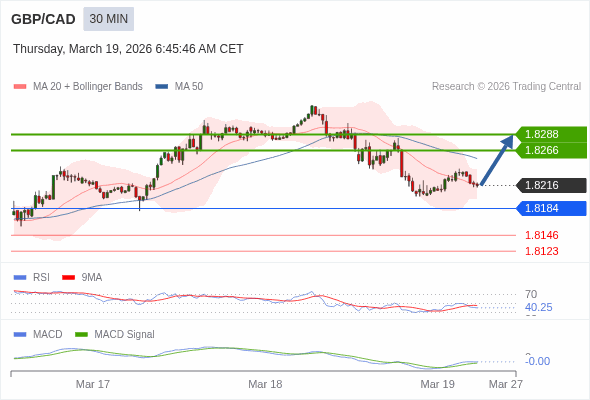Click the 9MA legend label
Viewport: 590px width, 400px height.
tap(92, 277)
